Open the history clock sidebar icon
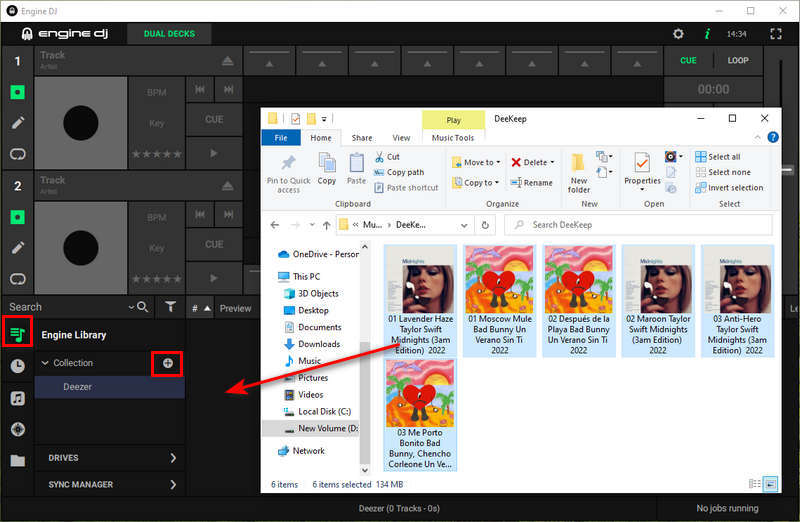The image size is (800, 522). [x=17, y=366]
